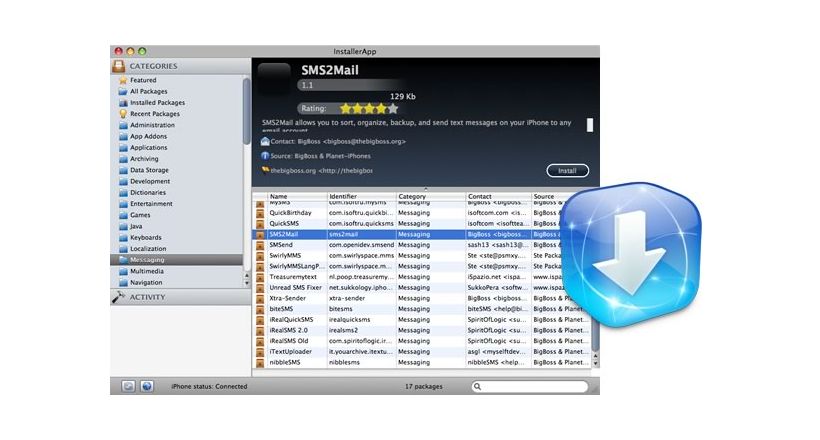
Task: Select the Treasuremytext package row
Action: pyautogui.click(x=422, y=277)
